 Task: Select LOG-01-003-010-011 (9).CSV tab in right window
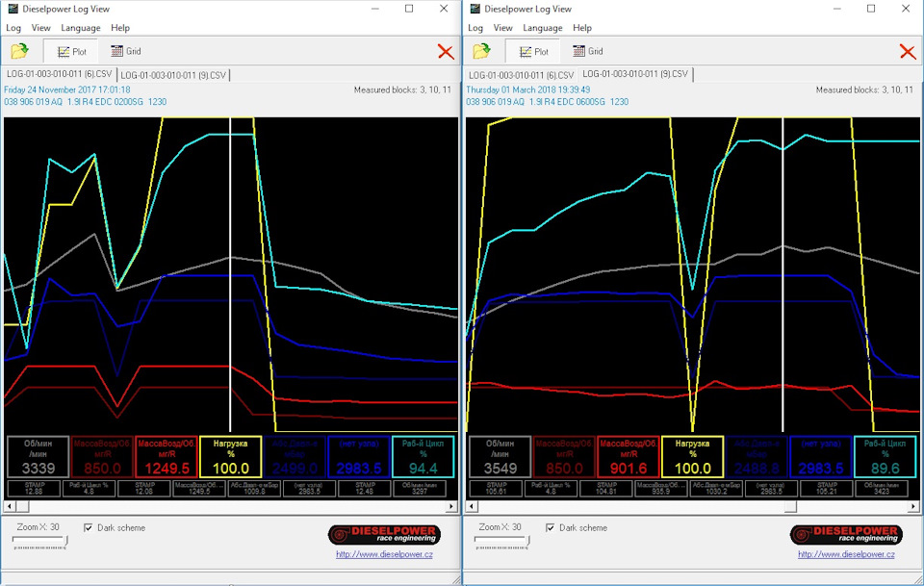(635, 74)
